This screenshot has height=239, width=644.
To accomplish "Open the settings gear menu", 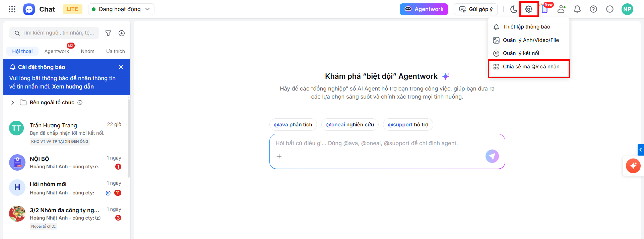I will pyautogui.click(x=529, y=9).
